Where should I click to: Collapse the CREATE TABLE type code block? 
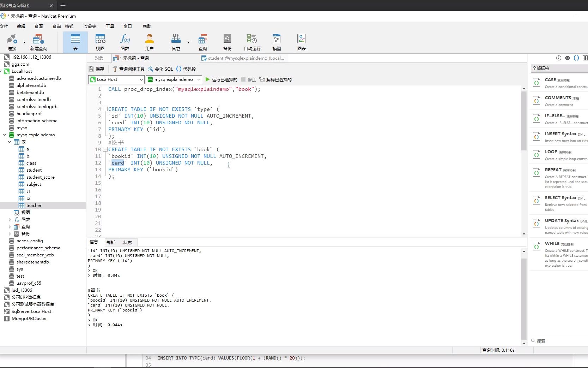click(105, 109)
